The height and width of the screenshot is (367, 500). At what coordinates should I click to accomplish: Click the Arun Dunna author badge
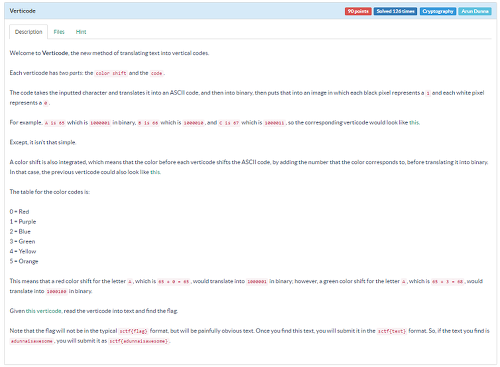pyautogui.click(x=475, y=11)
